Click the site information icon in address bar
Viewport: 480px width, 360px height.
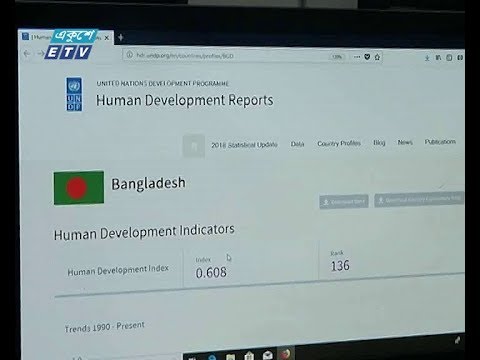pos(130,55)
